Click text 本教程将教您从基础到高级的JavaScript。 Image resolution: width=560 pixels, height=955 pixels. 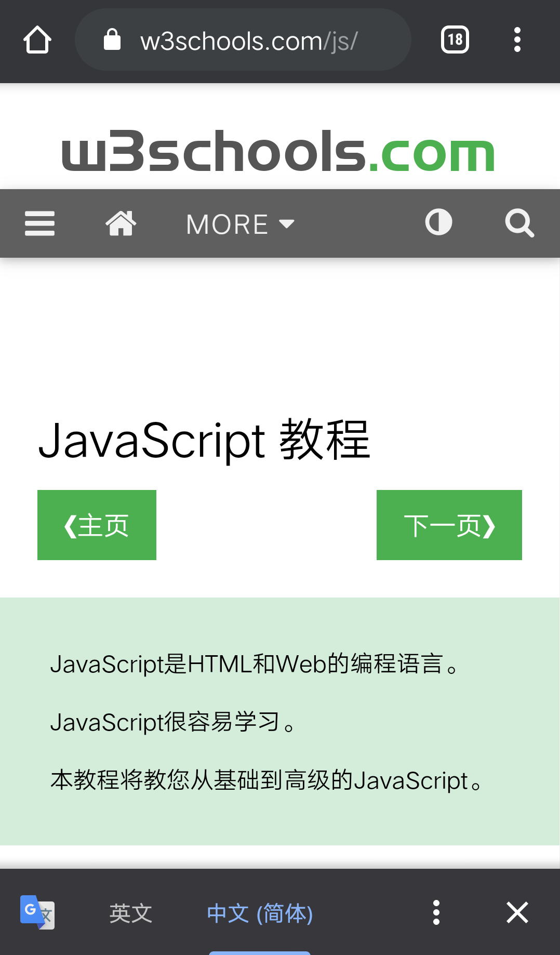266,780
